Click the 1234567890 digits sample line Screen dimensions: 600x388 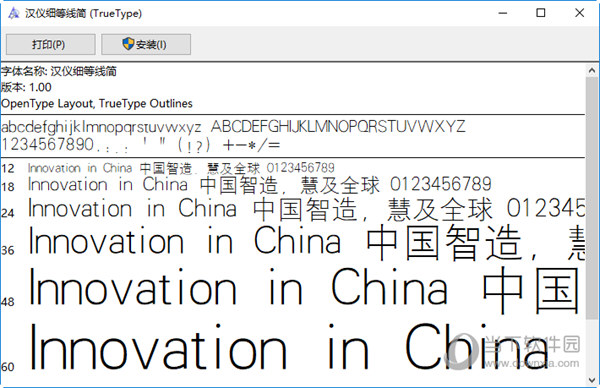(141, 145)
